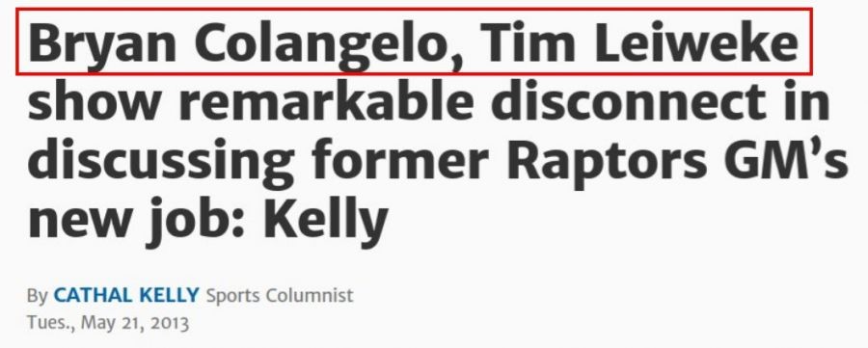The width and height of the screenshot is (868, 348).
Task: Click the 'Sports Columnist' label
Action: (280, 295)
